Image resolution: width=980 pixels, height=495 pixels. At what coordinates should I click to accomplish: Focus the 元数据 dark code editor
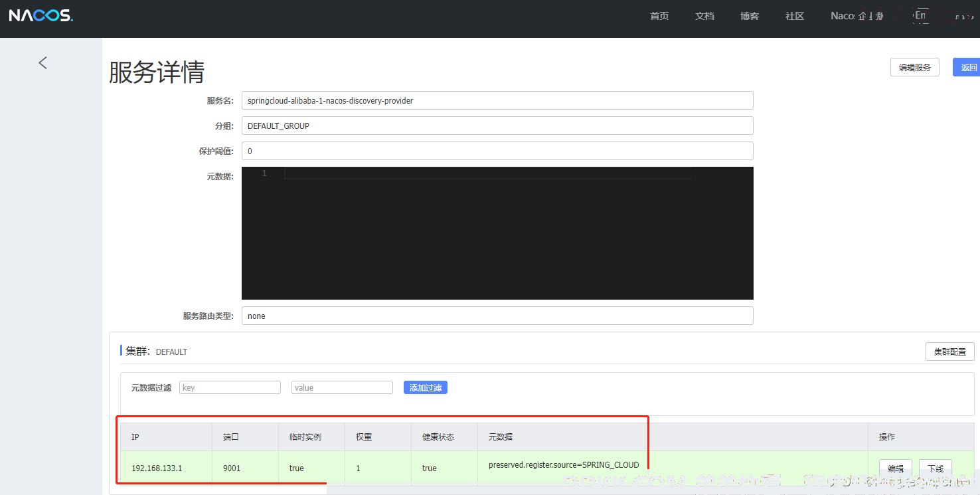tap(497, 233)
